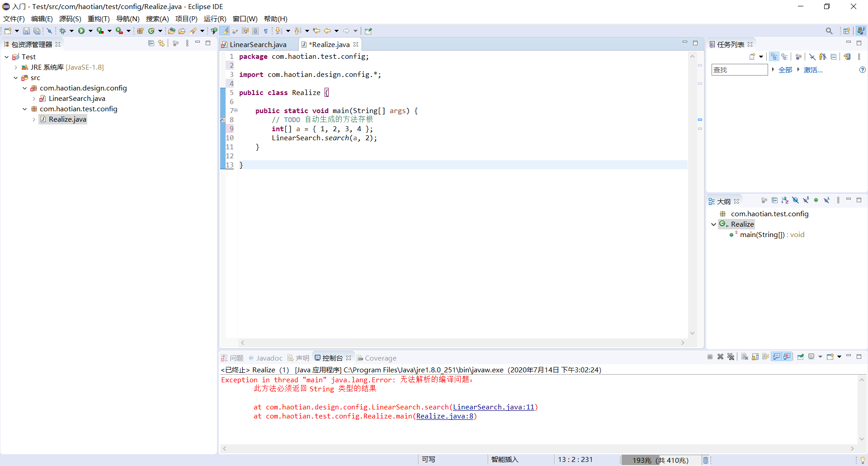Open the Coverage tab
Image resolution: width=868 pixels, height=466 pixels.
(377, 358)
